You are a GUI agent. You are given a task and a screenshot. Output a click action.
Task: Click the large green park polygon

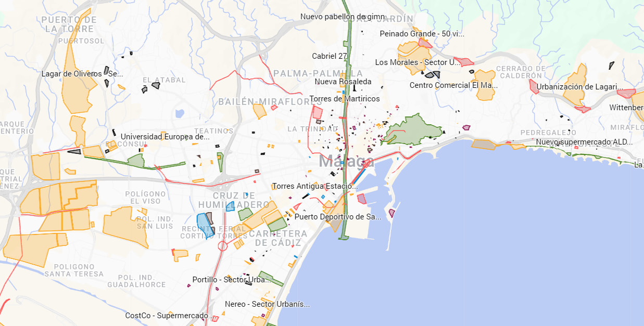[414, 130]
